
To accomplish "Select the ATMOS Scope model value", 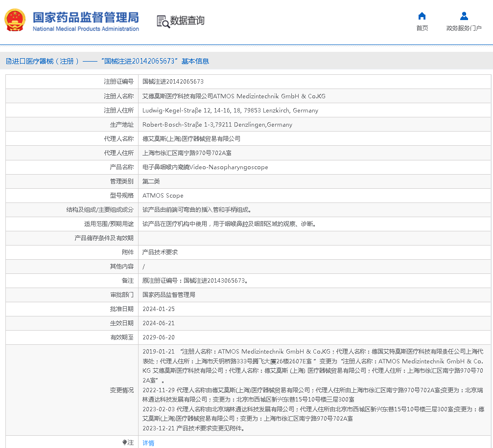I will click(x=163, y=196).
